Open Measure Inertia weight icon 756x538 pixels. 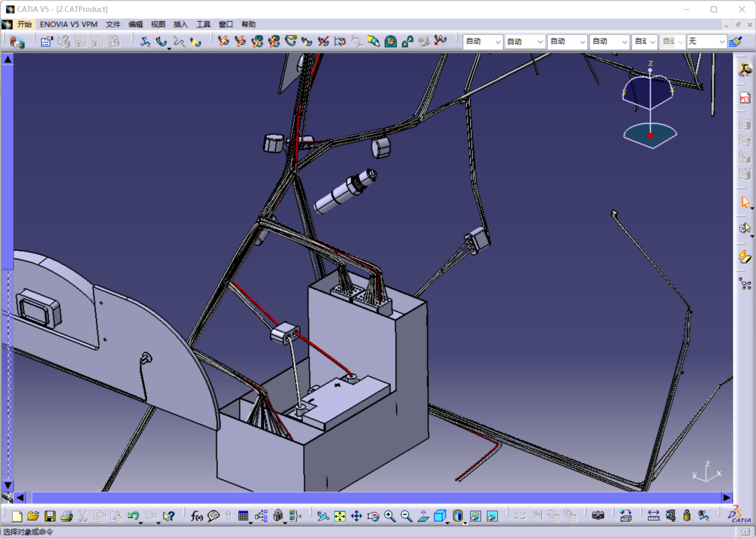pyautogui.click(x=687, y=516)
